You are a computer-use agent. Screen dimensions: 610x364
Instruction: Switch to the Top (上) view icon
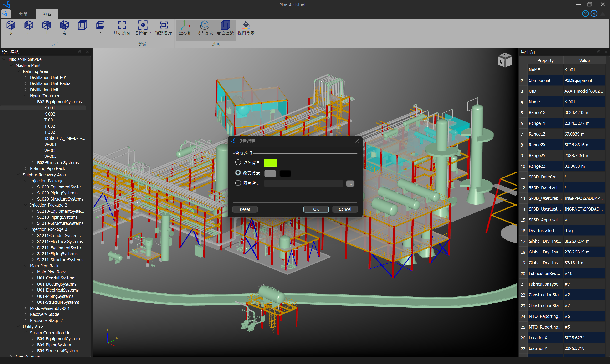coord(82,25)
